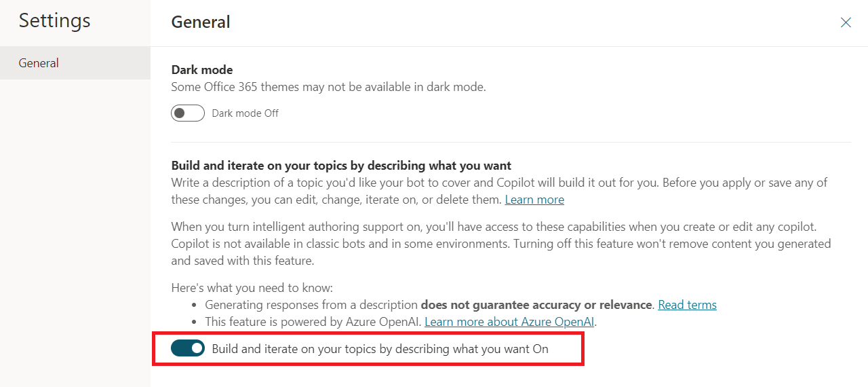Image resolution: width=868 pixels, height=387 pixels.
Task: Turn on the Dark mode switch
Action: pos(188,113)
